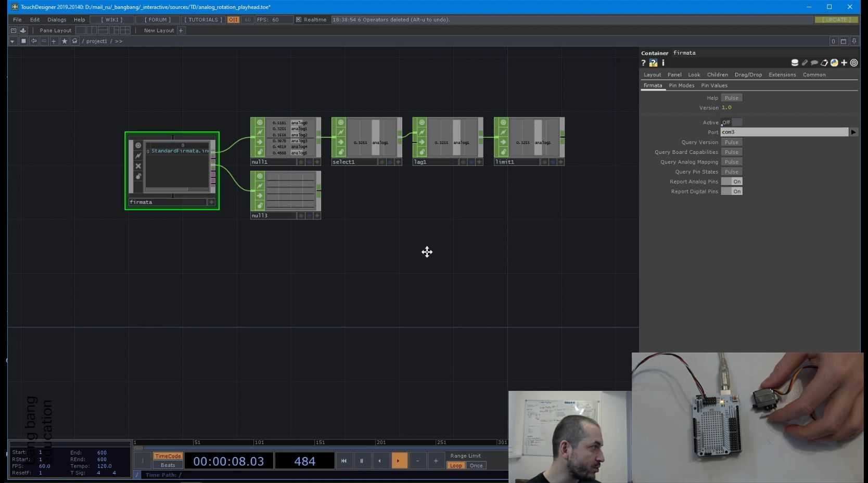Toggle lock flag on limit1 node
Viewport: 868px width, 483px height.
click(503, 152)
